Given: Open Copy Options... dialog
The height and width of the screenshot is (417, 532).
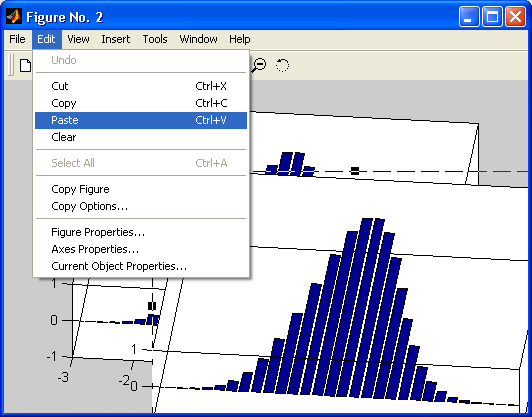Looking at the screenshot, I should coord(141,206).
